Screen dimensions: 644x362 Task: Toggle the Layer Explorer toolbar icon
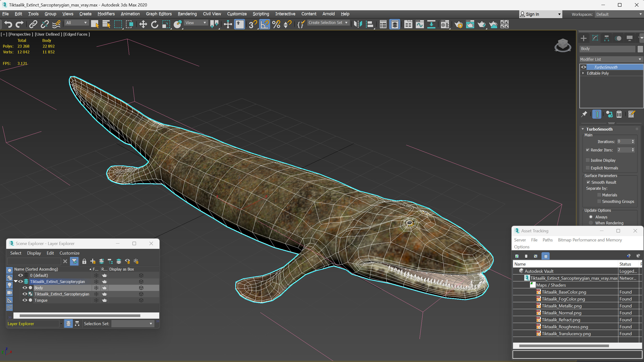pyautogui.click(x=395, y=24)
